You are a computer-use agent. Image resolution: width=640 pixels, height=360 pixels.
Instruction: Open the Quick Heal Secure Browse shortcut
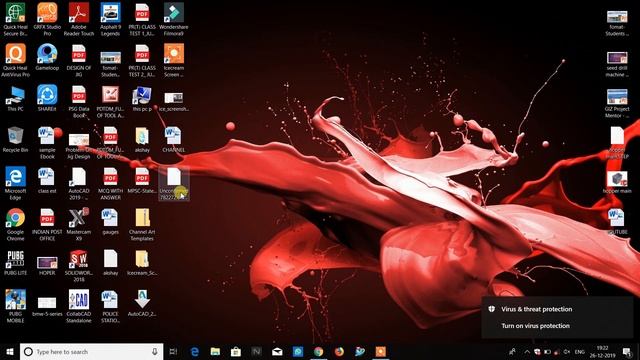click(16, 19)
